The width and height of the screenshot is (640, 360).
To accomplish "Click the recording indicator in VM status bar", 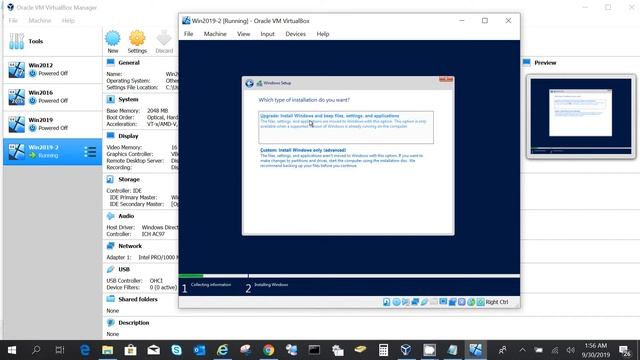I will (x=453, y=302).
